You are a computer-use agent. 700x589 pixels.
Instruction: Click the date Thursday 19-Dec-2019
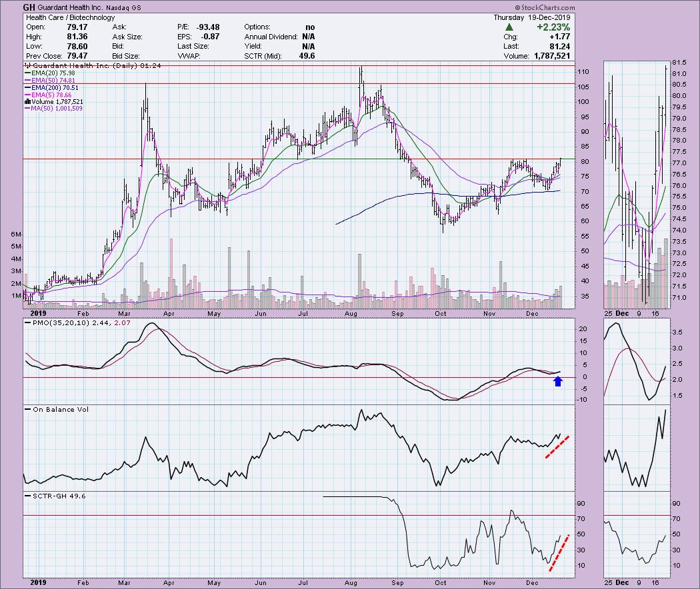click(532, 17)
